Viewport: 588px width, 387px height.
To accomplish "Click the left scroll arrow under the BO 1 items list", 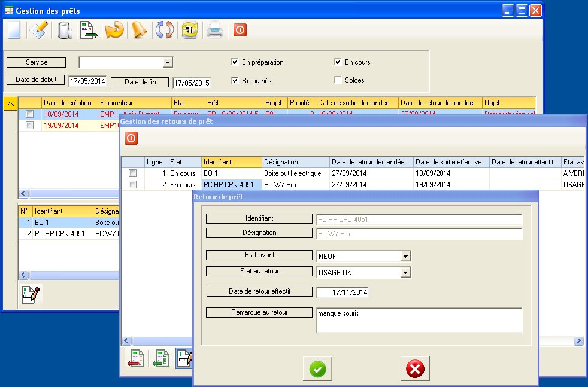I will [23, 275].
